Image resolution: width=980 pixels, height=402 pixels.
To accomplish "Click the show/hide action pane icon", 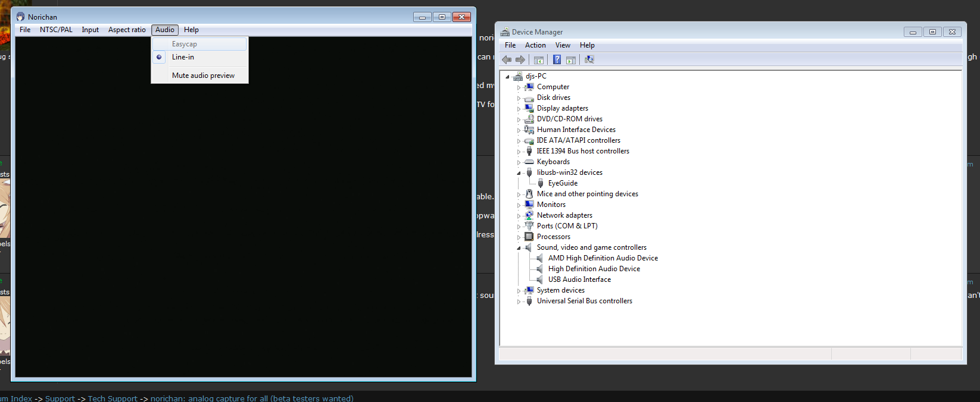I will point(571,59).
